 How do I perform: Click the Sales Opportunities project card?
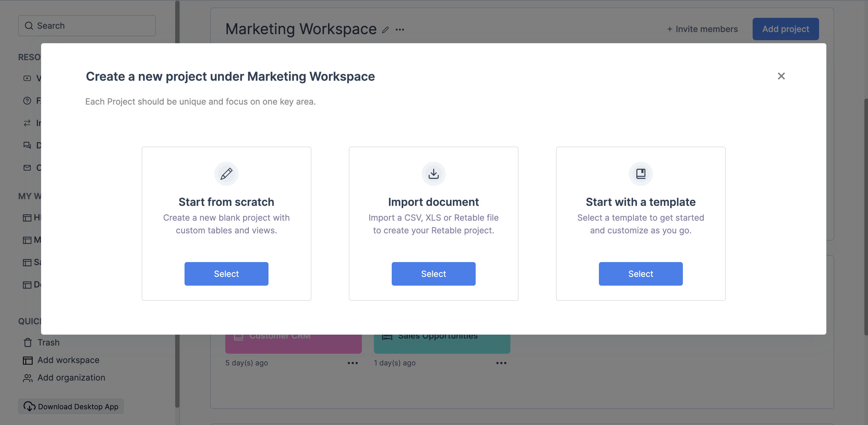(x=442, y=344)
